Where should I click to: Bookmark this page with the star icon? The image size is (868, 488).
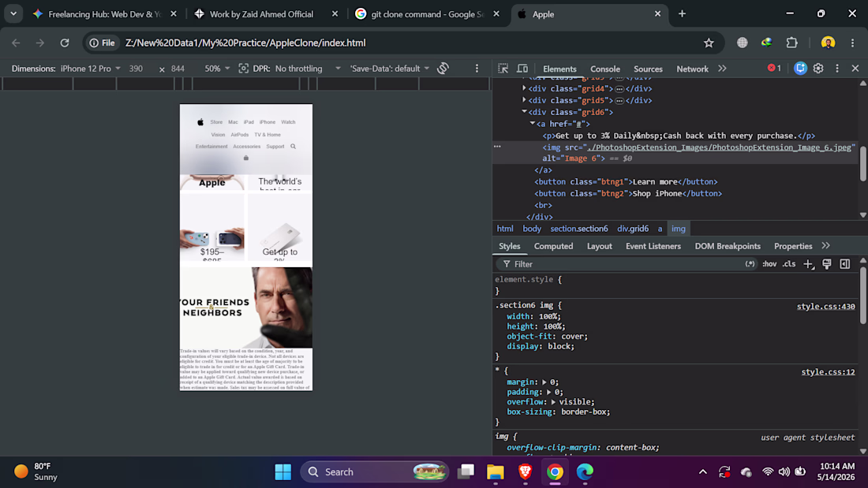tap(709, 43)
